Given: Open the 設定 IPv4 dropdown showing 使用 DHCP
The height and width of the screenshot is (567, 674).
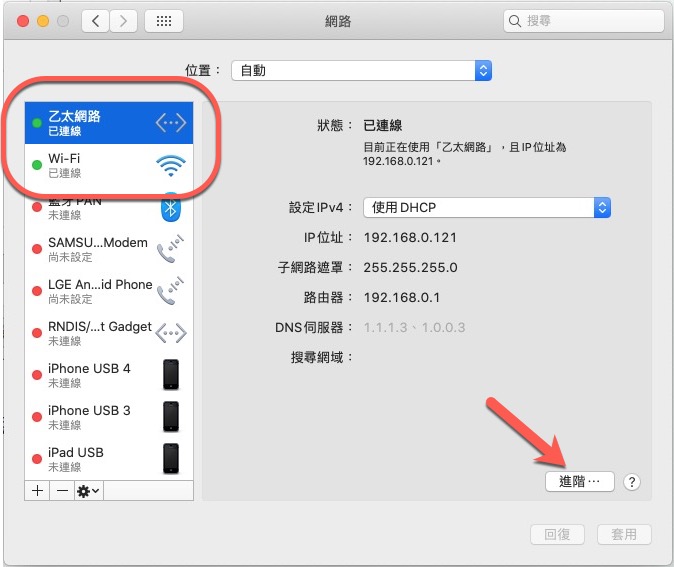Looking at the screenshot, I should pos(487,208).
